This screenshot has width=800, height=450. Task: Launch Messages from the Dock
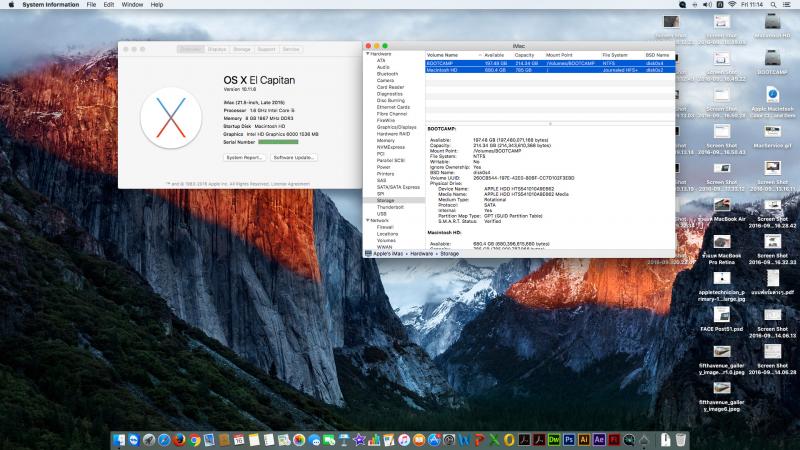pyautogui.click(x=314, y=440)
